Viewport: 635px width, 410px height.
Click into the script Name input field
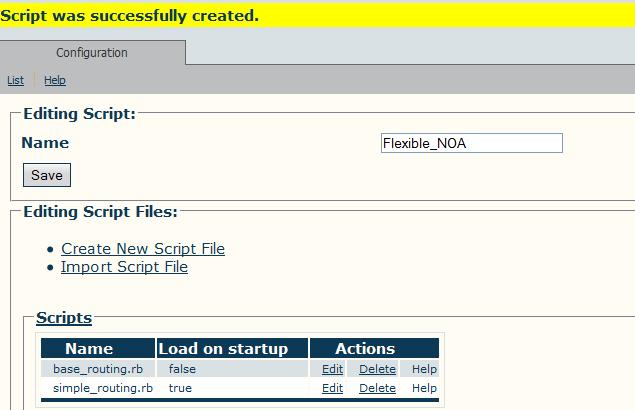[x=471, y=143]
